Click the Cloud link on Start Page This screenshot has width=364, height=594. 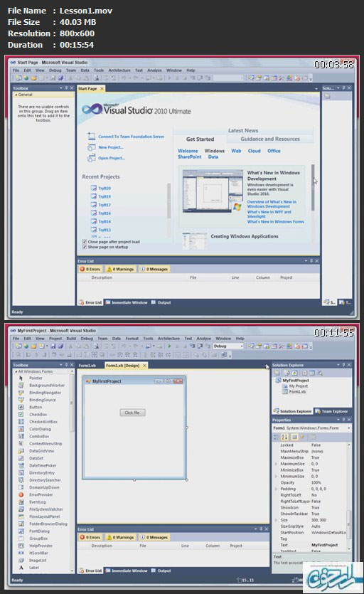[254, 151]
